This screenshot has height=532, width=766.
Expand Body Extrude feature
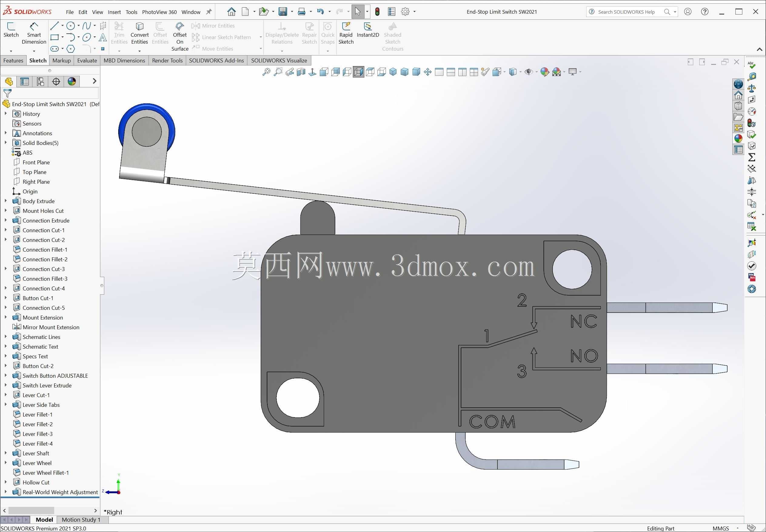pos(6,201)
